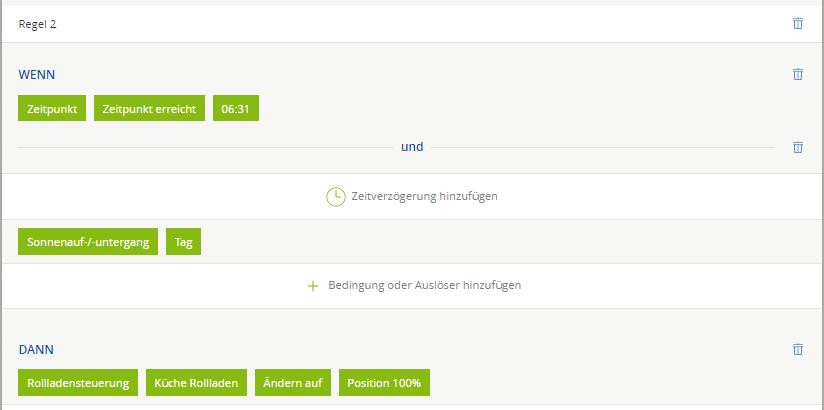Click the 'Regel 2' rule title
824x410 pixels.
[x=37, y=24]
